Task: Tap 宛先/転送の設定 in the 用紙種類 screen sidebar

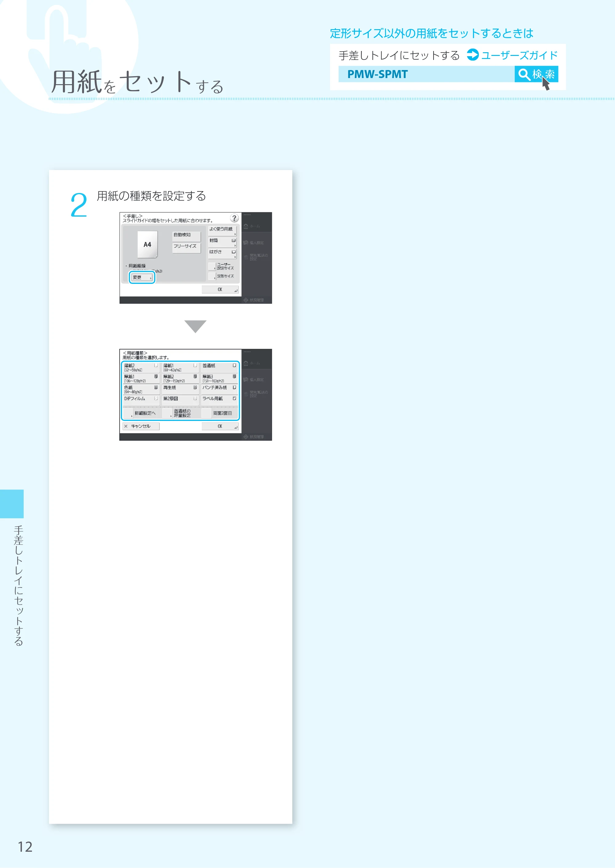Action: (256, 394)
